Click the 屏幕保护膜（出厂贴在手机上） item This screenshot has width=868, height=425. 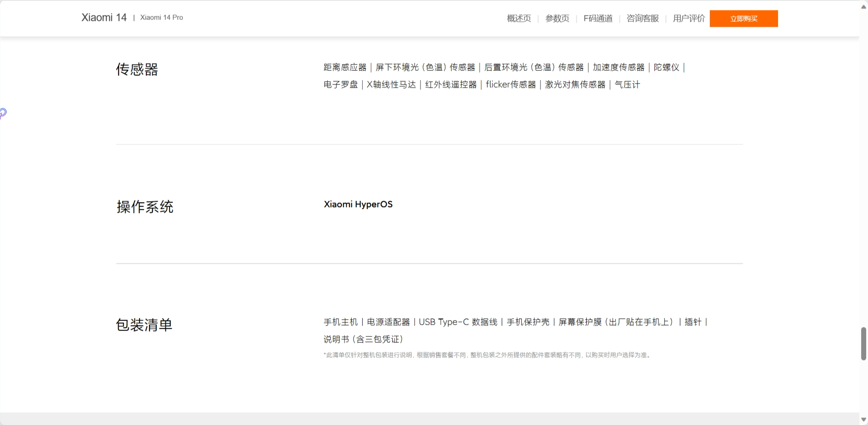617,322
